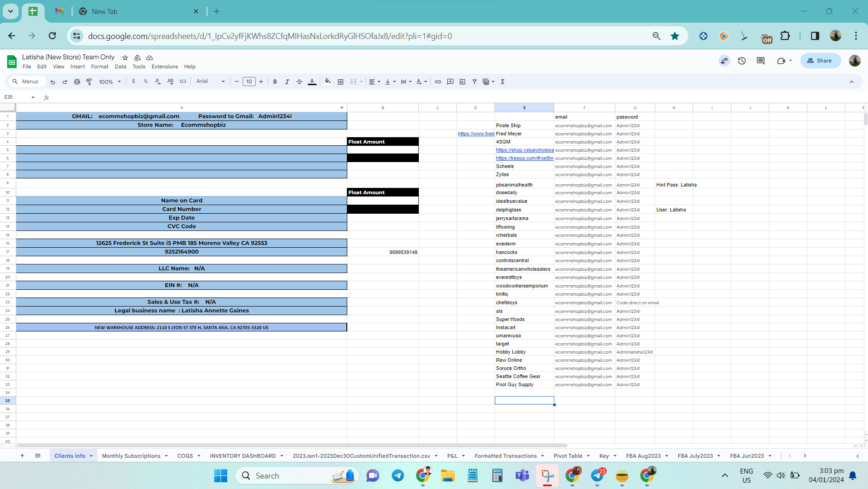Open filter views dropdown
The height and width of the screenshot is (489, 868).
(489, 82)
